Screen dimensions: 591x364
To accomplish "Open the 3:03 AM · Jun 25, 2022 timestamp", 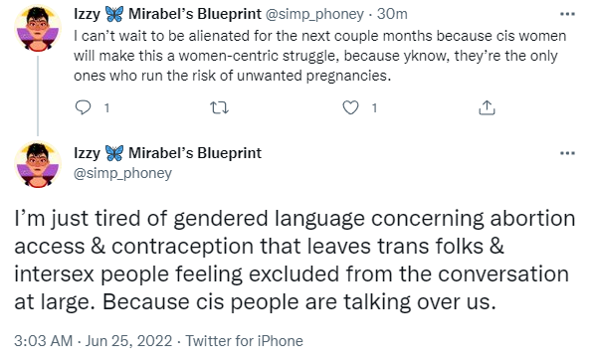I will coord(94,341).
